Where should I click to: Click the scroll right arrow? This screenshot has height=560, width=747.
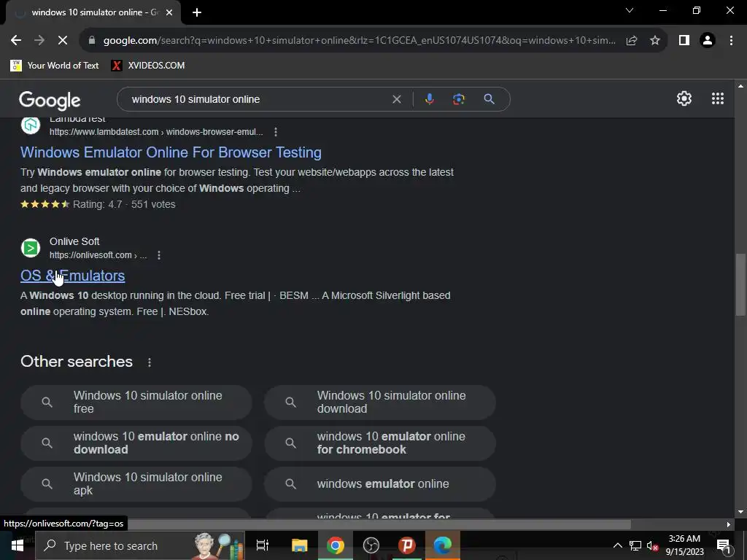pyautogui.click(x=729, y=524)
